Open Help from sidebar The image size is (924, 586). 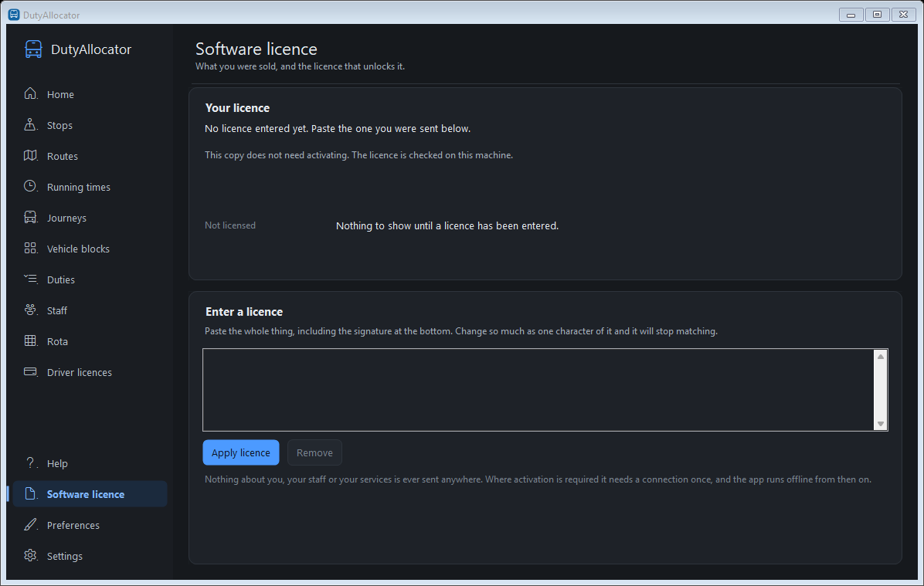coord(90,463)
